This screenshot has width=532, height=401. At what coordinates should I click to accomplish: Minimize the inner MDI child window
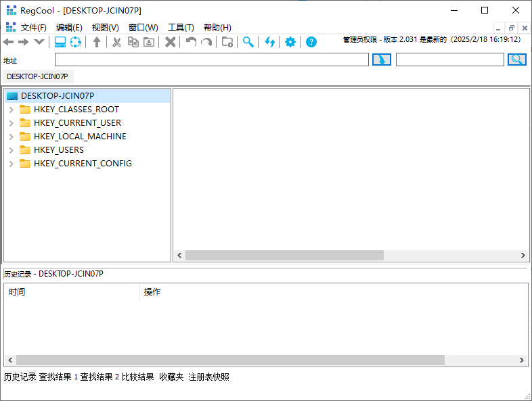[x=498, y=28]
